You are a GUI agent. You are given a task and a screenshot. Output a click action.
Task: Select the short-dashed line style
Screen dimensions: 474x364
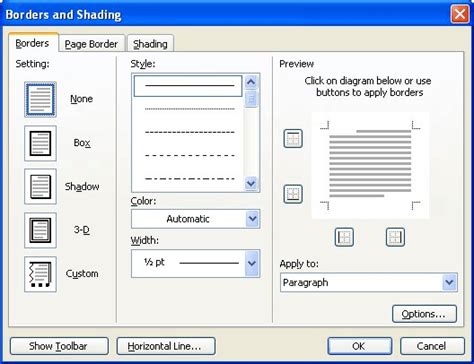coord(190,132)
